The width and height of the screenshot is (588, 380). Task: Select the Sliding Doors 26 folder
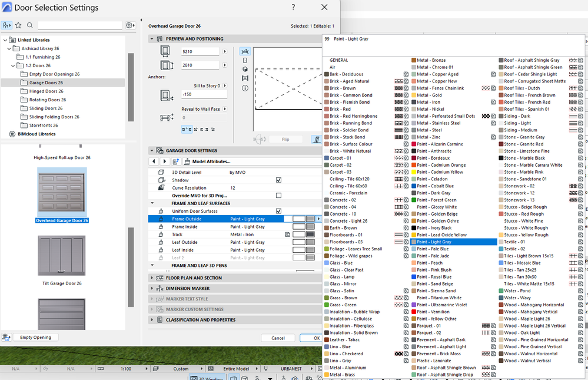point(46,108)
